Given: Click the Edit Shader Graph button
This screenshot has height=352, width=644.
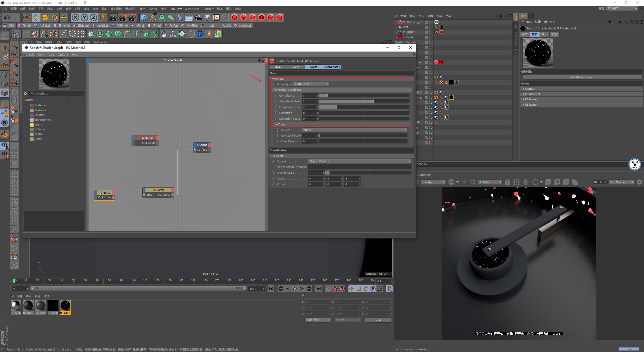Looking at the screenshot, I should click(582, 77).
